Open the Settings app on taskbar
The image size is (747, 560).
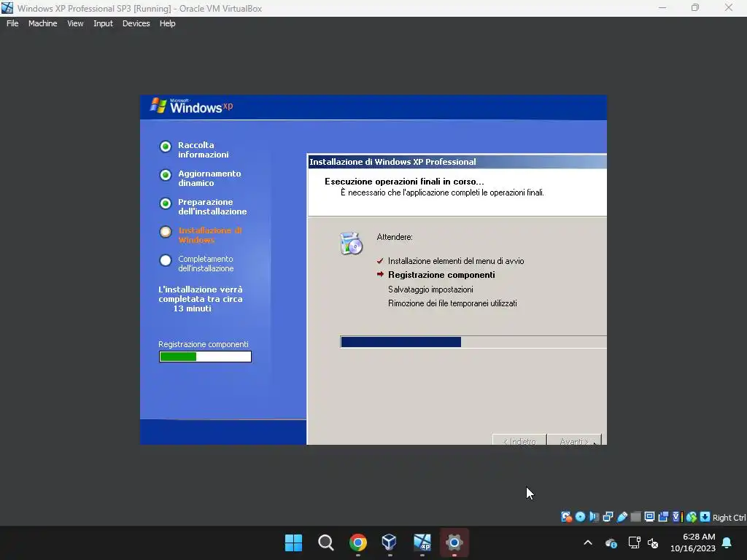[454, 542]
